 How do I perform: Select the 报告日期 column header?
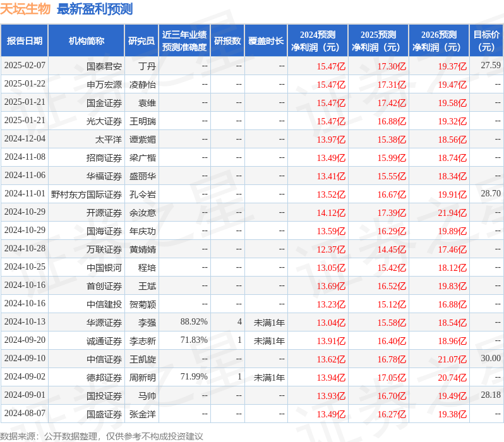click(25, 41)
